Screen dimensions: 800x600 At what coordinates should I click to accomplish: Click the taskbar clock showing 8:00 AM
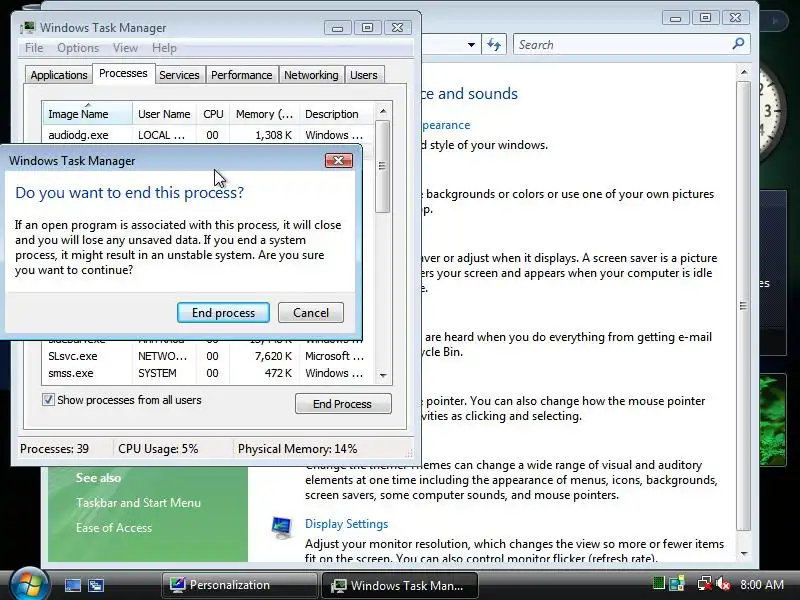click(x=762, y=585)
